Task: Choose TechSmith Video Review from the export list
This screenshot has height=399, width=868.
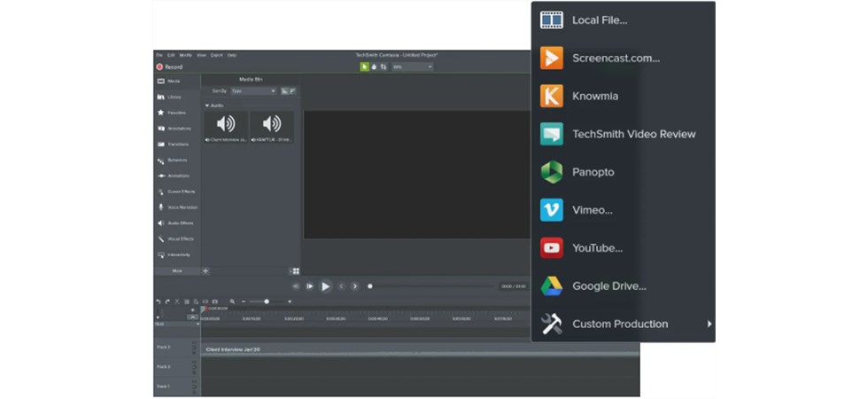Action: click(x=624, y=134)
